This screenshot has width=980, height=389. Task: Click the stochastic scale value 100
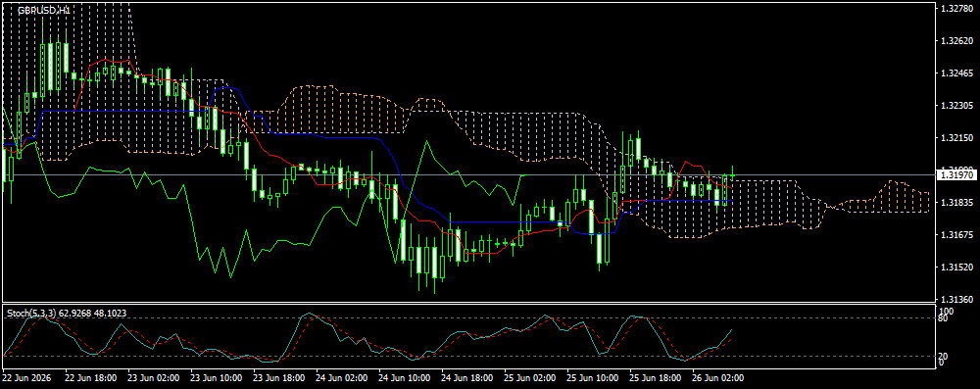coord(947,311)
